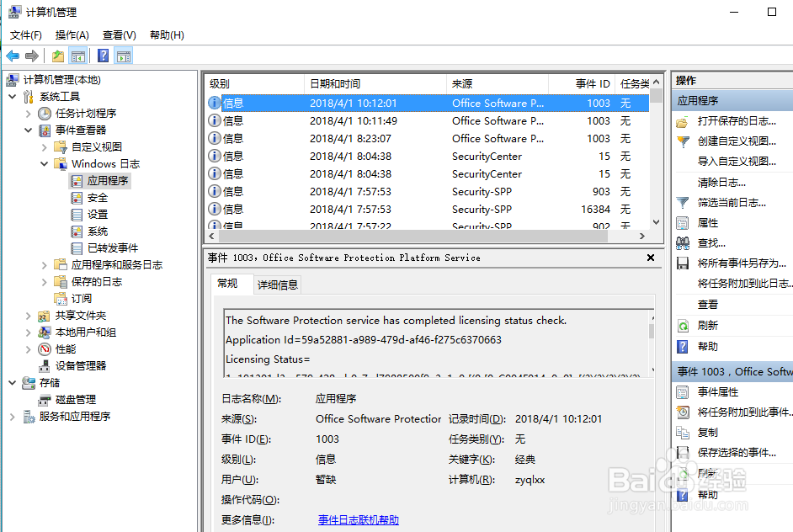Toggle the show/hide action pane toolbar icon
The height and width of the screenshot is (532, 793).
[122, 56]
